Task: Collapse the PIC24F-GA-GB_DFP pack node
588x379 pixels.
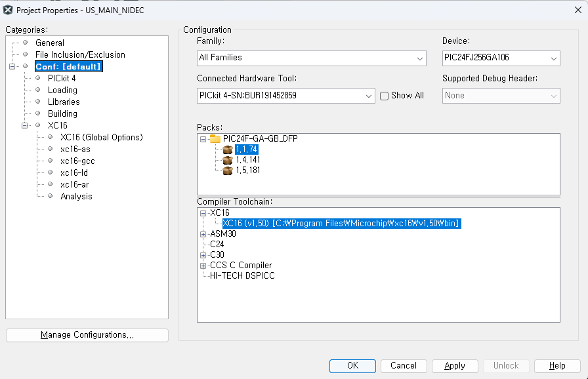Action: 203,139
